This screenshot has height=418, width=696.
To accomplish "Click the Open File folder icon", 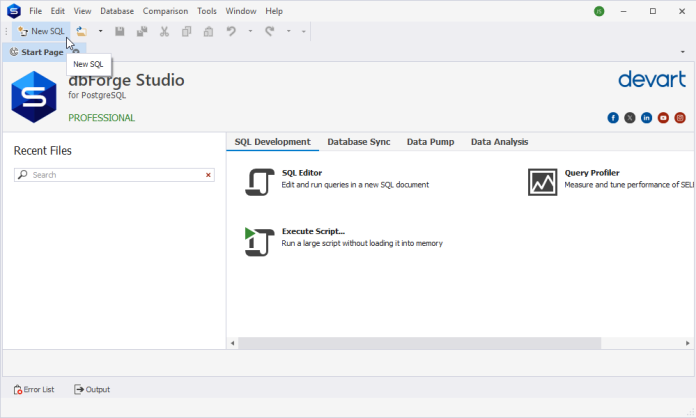I will 82,31.
